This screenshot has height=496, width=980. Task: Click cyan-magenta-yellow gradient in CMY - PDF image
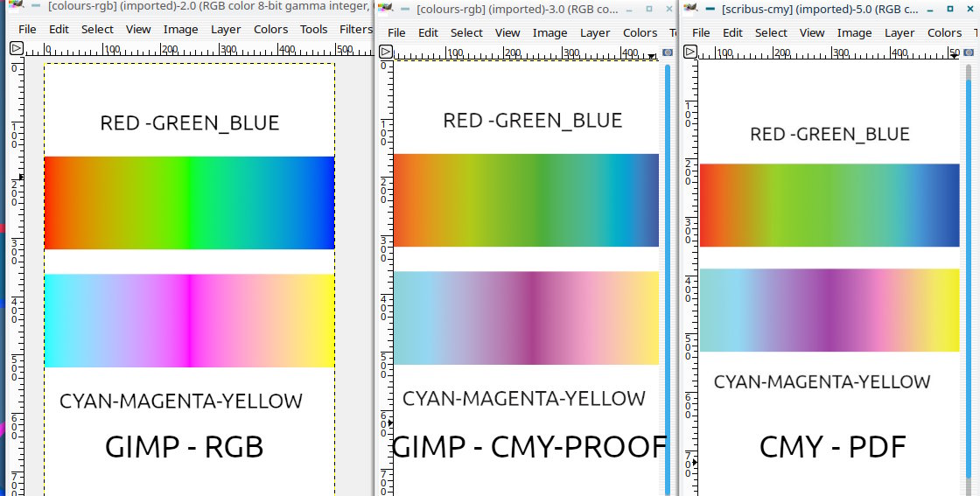(x=829, y=311)
